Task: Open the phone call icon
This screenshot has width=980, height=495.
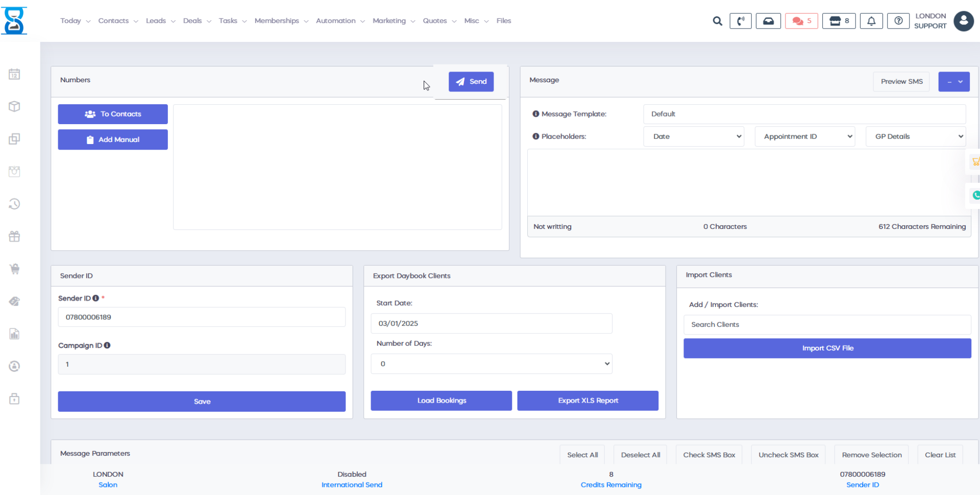Action: click(740, 21)
